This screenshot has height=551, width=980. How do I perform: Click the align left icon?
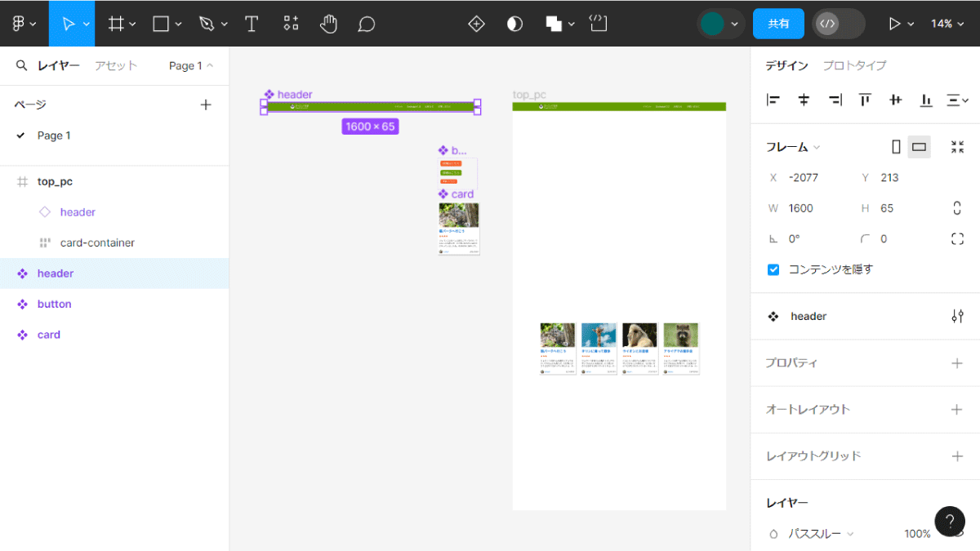pyautogui.click(x=773, y=100)
